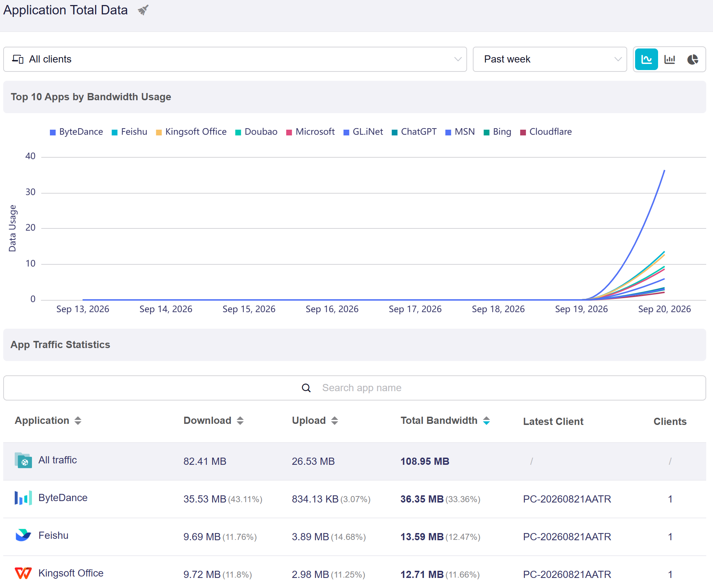Screen dimensions: 713x588
Task: Toggle the MSN series in legend
Action: coord(460,132)
